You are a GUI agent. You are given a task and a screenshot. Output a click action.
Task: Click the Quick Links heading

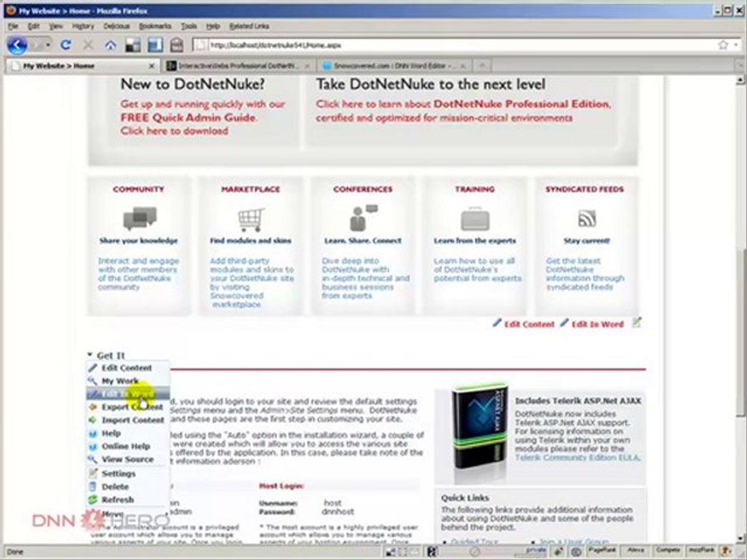click(x=465, y=498)
